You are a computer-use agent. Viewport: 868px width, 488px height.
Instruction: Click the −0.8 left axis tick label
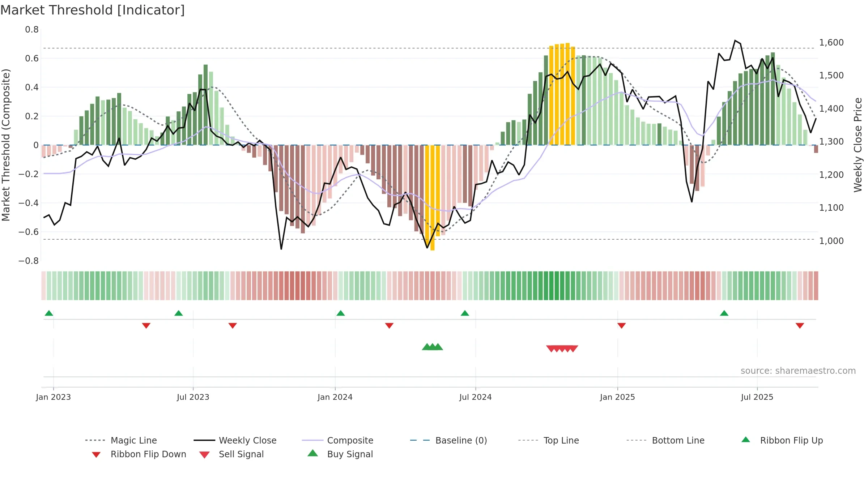pyautogui.click(x=29, y=261)
